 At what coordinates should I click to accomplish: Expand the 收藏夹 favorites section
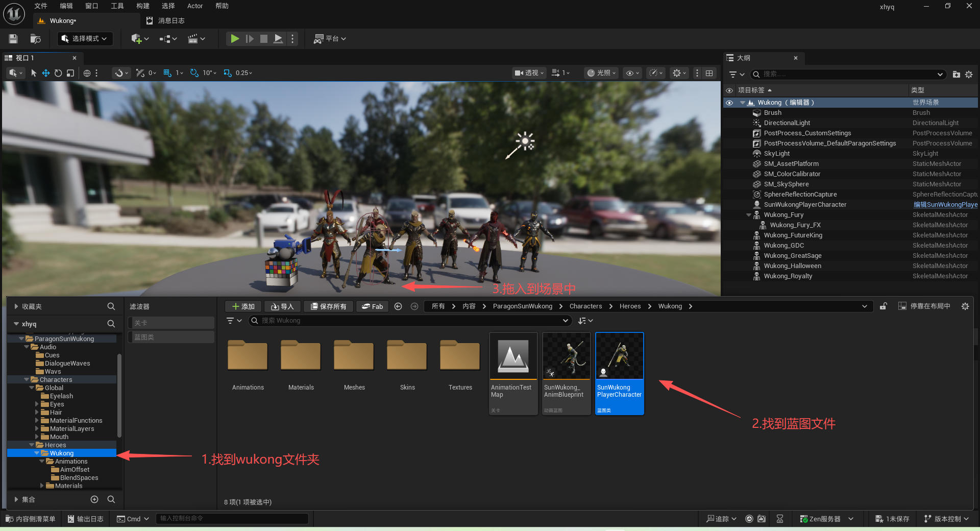click(x=16, y=306)
